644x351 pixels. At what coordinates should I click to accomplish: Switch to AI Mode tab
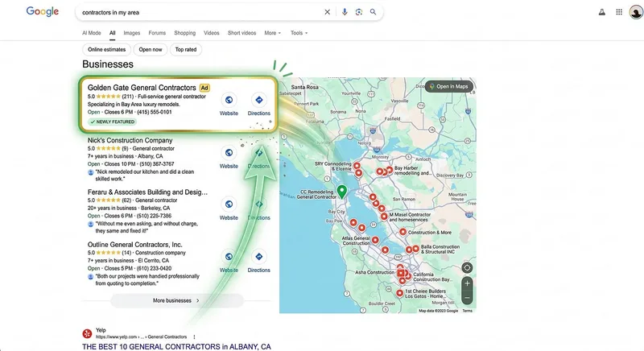coord(91,33)
